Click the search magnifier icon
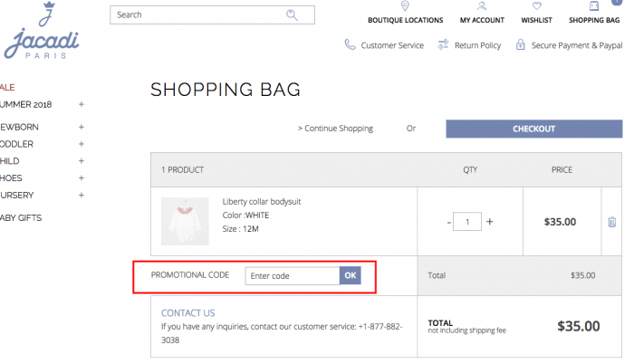This screenshot has height=364, width=634. click(292, 15)
